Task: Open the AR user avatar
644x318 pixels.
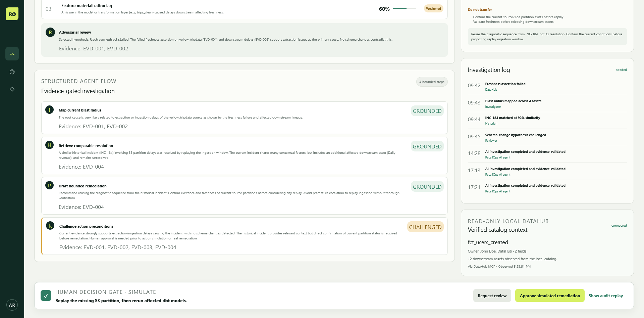Action: point(12,305)
